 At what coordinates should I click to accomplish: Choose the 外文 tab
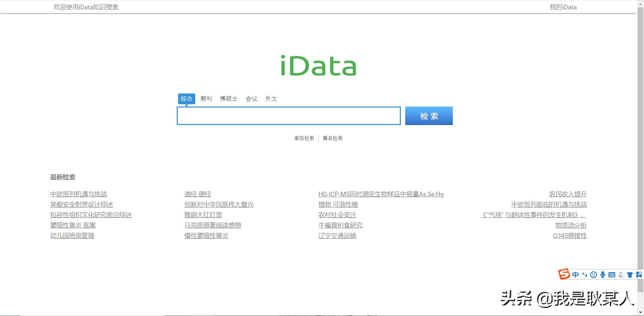point(271,99)
